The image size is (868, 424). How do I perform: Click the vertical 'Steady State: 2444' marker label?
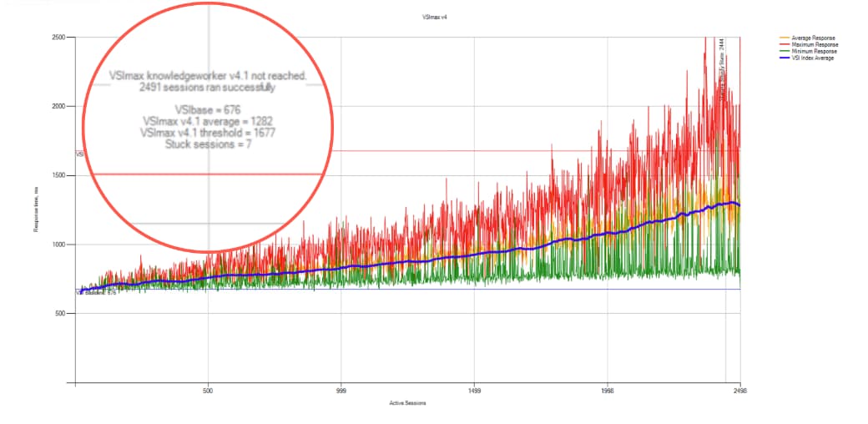722,70
